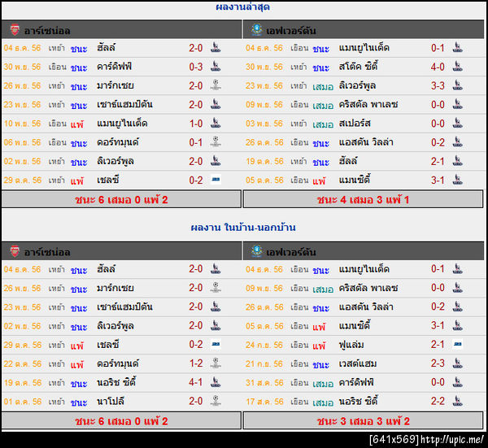Click league icon in นอริช ซิตี้ 4-1 row

[216, 382]
